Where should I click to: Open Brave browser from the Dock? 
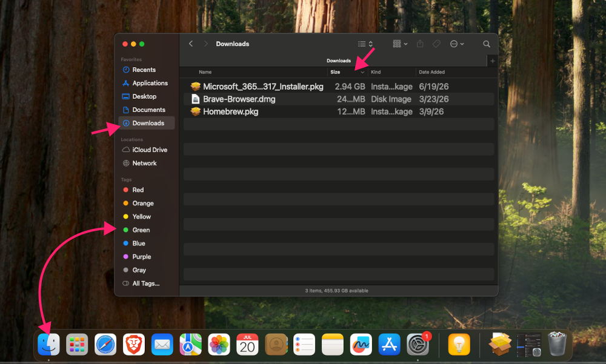click(x=134, y=344)
